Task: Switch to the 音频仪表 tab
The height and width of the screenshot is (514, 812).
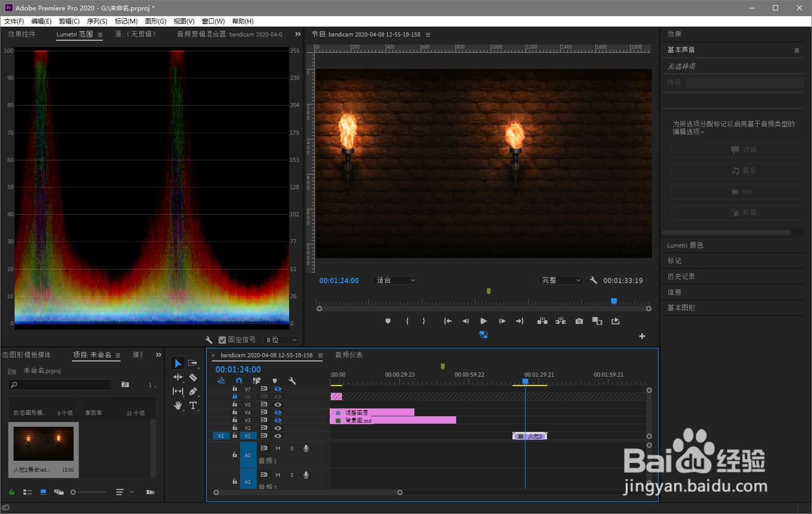Action: [349, 355]
